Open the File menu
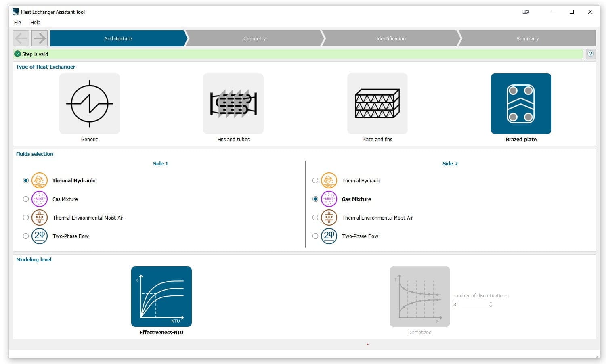 click(x=17, y=23)
